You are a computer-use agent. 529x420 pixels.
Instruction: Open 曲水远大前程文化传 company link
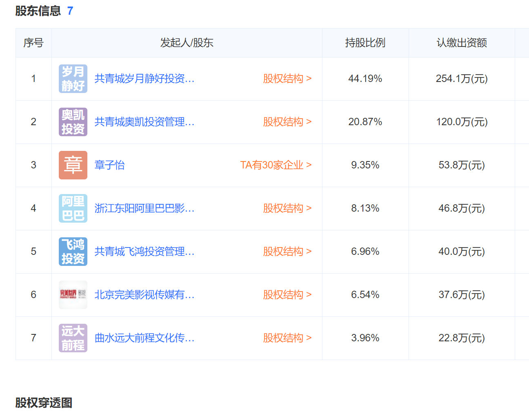pyautogui.click(x=144, y=338)
